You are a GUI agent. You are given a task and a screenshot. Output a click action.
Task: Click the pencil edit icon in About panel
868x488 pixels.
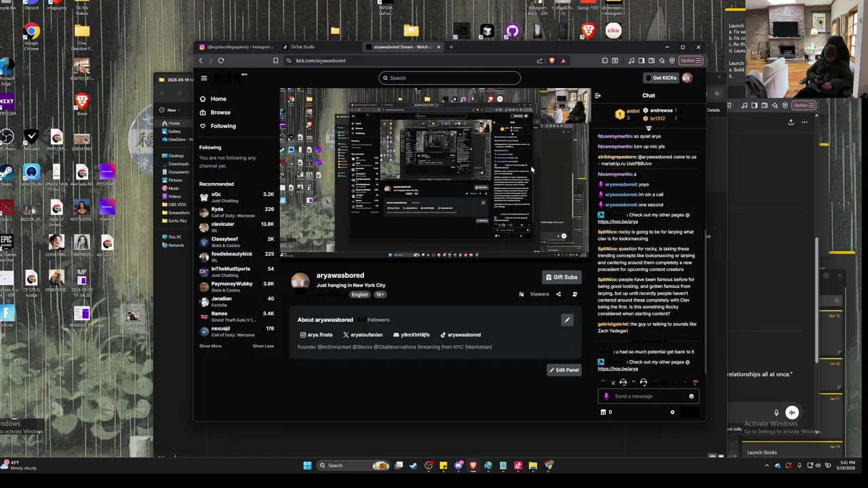click(567, 320)
